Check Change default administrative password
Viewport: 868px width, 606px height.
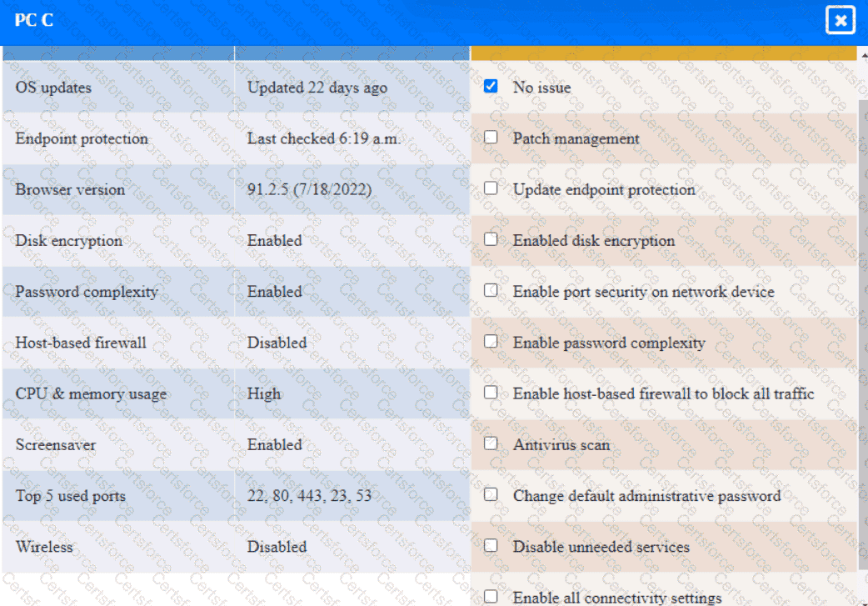tap(491, 494)
